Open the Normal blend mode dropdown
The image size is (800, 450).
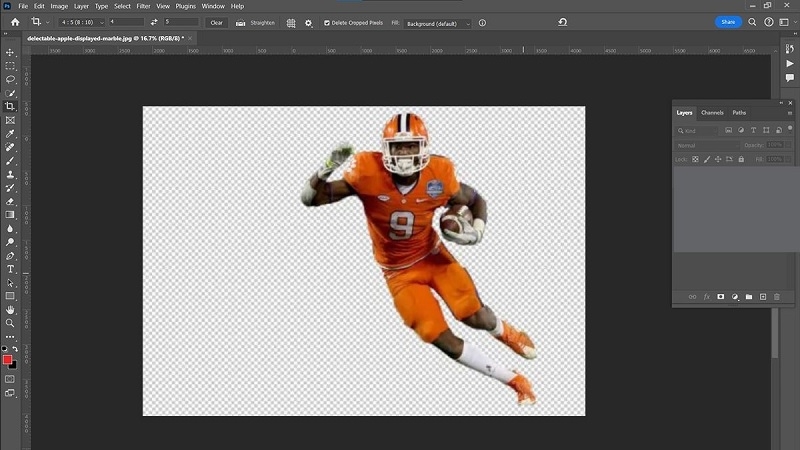[x=707, y=145]
